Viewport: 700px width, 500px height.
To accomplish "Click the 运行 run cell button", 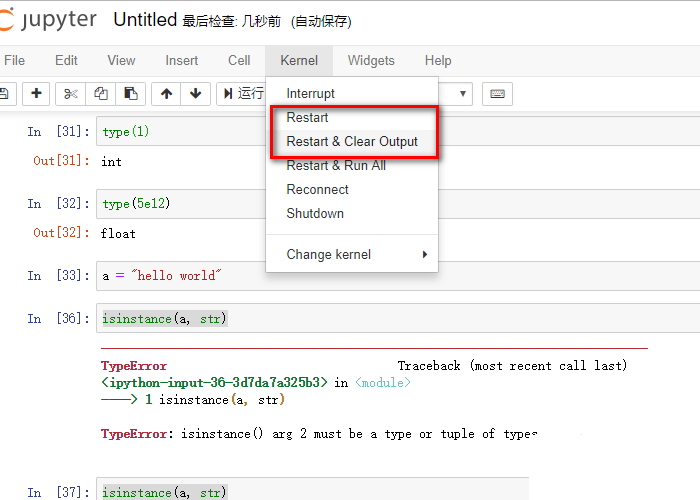I will [242, 94].
